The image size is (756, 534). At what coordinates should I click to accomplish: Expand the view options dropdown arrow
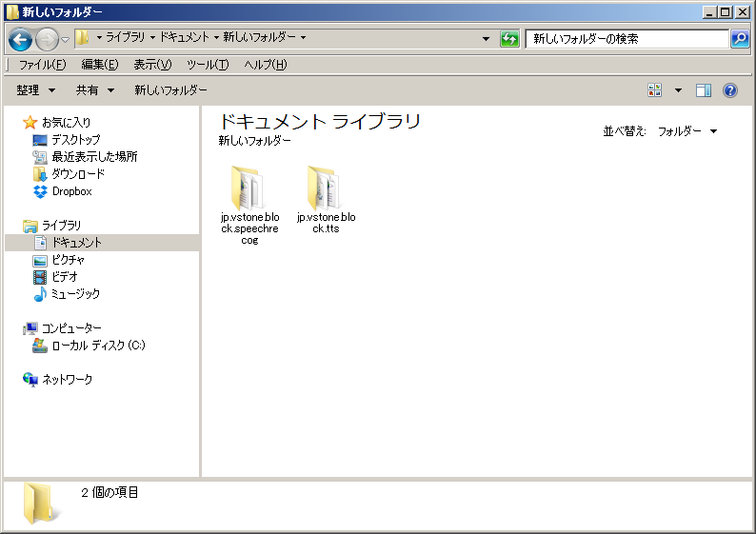tap(679, 90)
